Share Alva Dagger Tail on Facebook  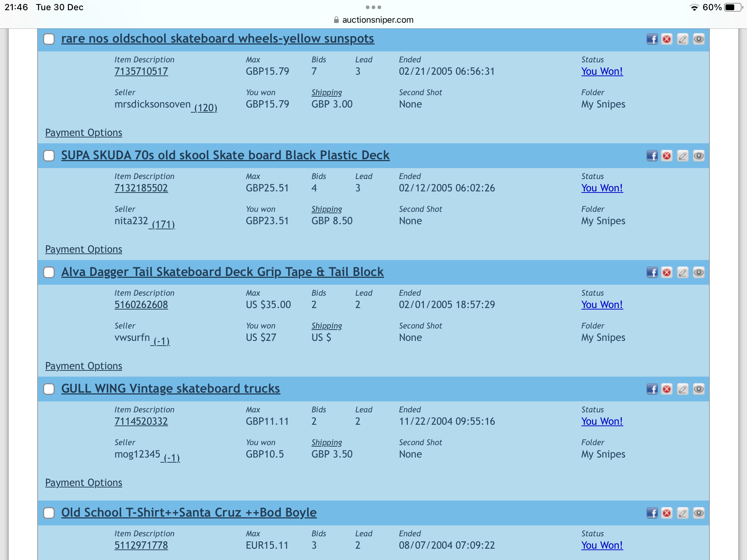[652, 272]
